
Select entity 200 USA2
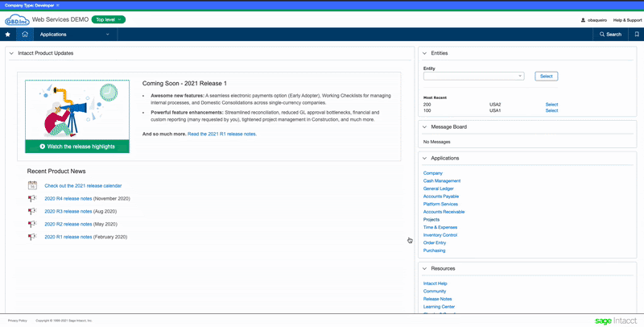click(x=551, y=105)
